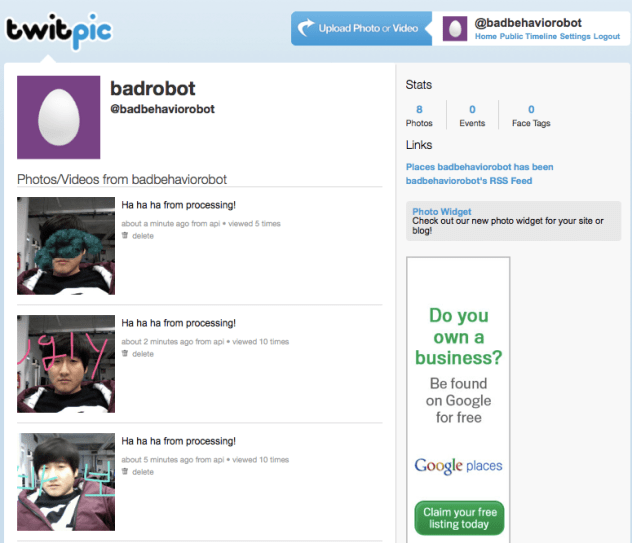The image size is (632, 543).
Task: Click trash icon on the third photo entry
Action: [x=125, y=472]
